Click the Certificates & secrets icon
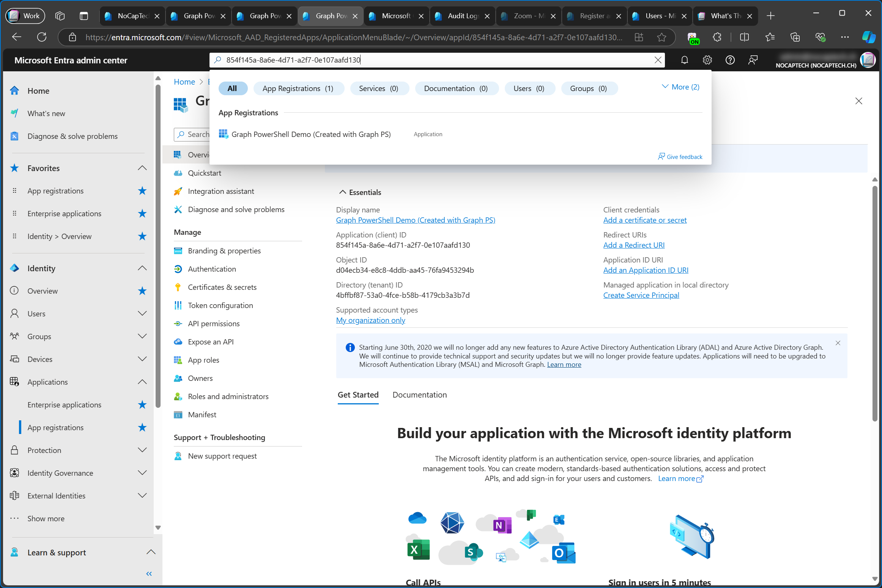This screenshot has width=882, height=588. [x=178, y=287]
